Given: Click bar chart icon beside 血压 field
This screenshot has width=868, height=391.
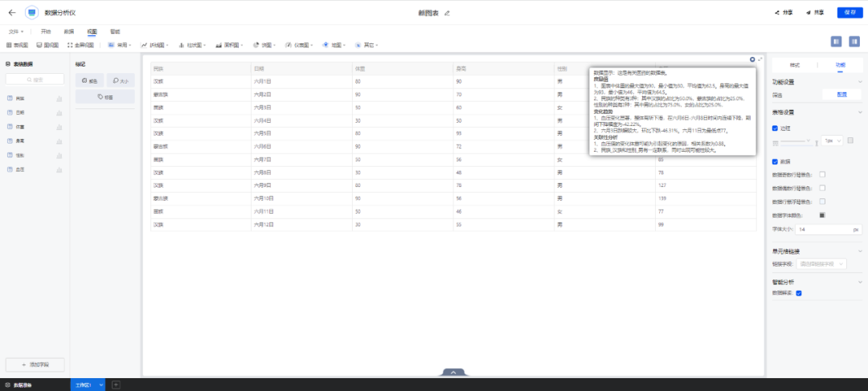Looking at the screenshot, I should click(x=59, y=169).
